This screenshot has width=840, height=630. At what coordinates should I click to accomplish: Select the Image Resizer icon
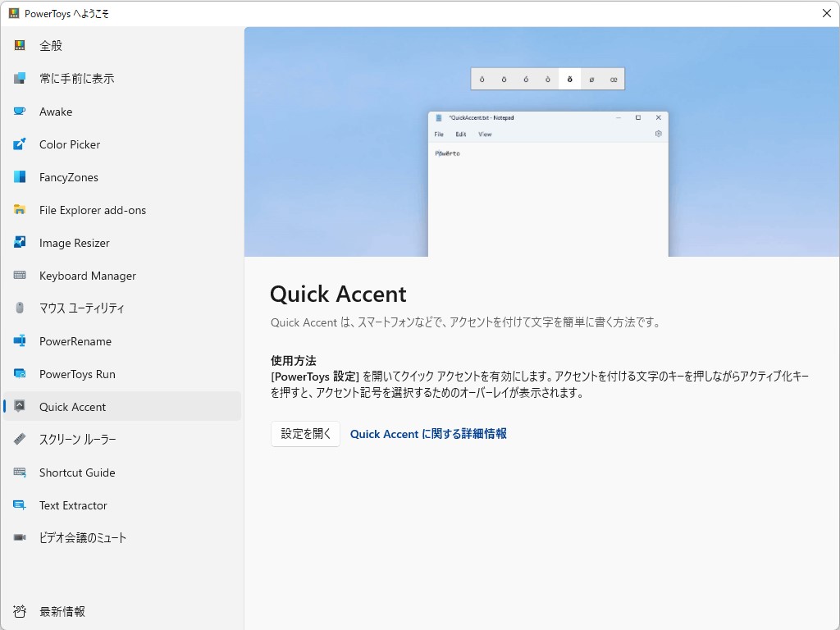(x=21, y=243)
